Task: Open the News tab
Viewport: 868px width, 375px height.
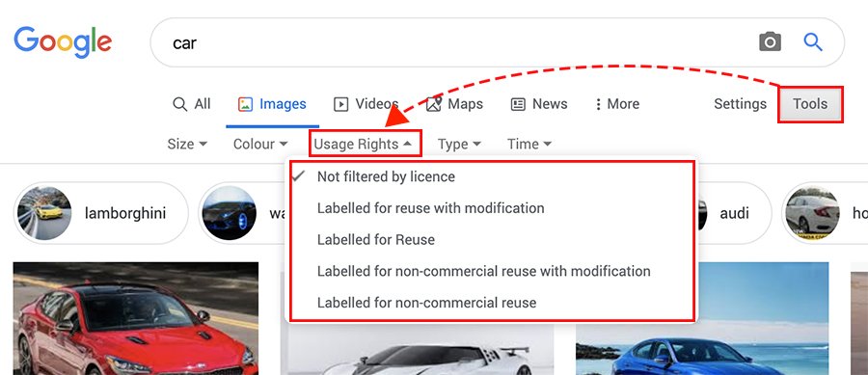Action: (538, 104)
